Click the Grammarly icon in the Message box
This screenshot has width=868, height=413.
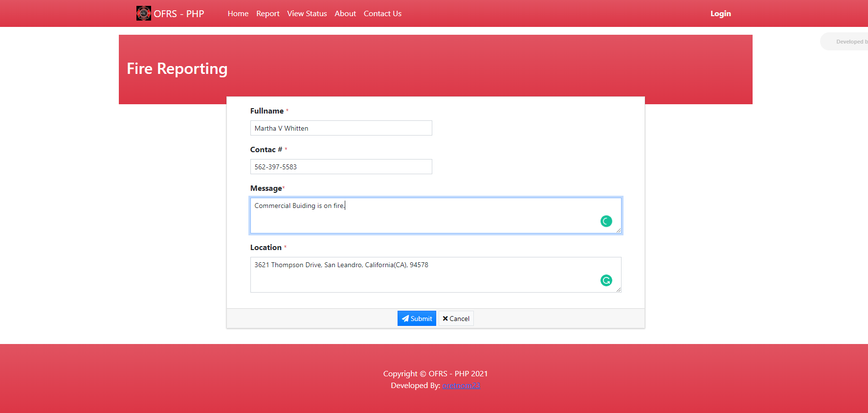pos(606,221)
